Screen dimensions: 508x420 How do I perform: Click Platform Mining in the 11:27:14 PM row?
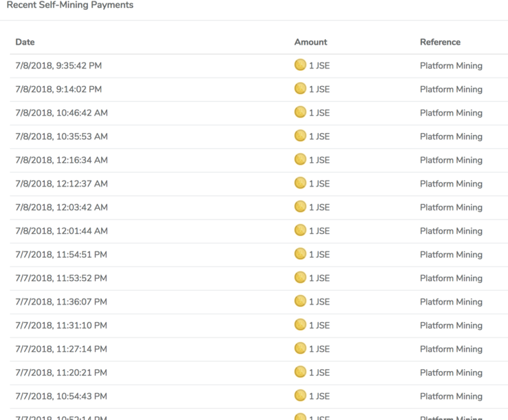tap(451, 349)
